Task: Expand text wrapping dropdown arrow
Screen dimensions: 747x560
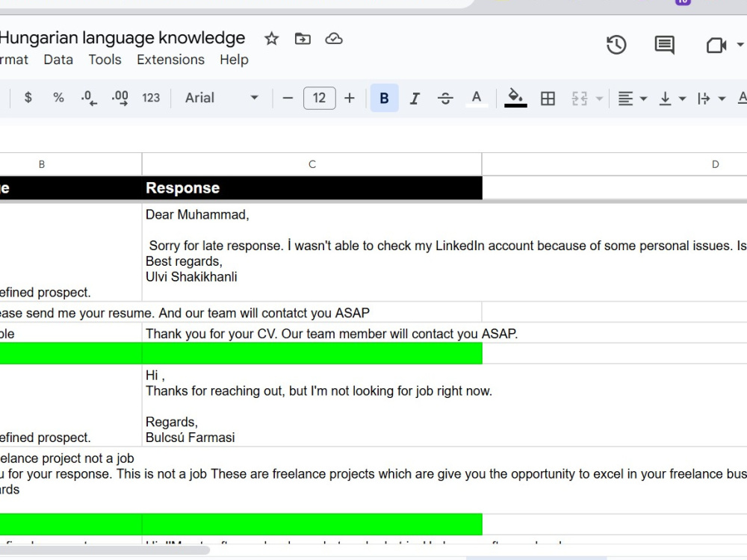Action: [722, 99]
